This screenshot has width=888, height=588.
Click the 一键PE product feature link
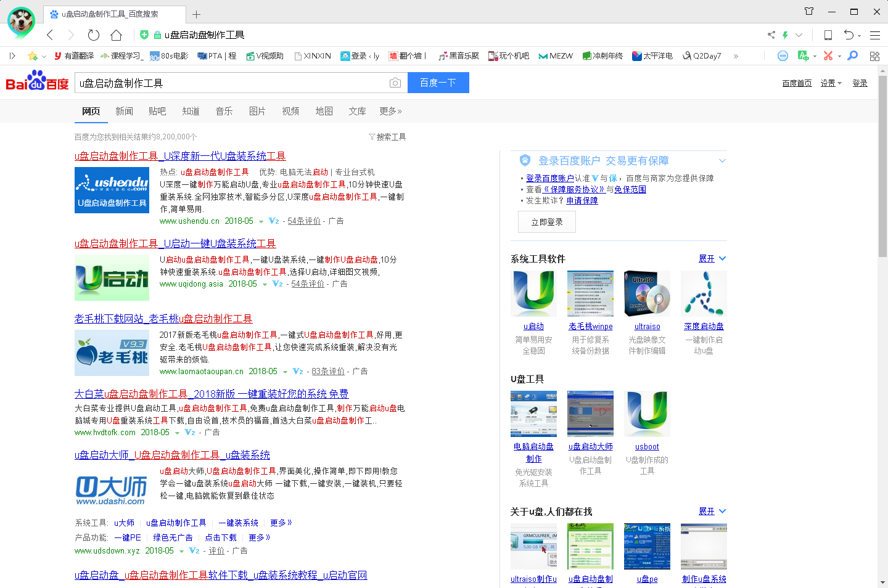pos(128,537)
